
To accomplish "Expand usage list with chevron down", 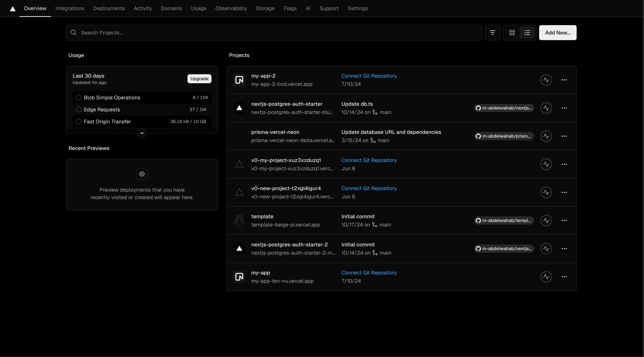I will (x=142, y=133).
